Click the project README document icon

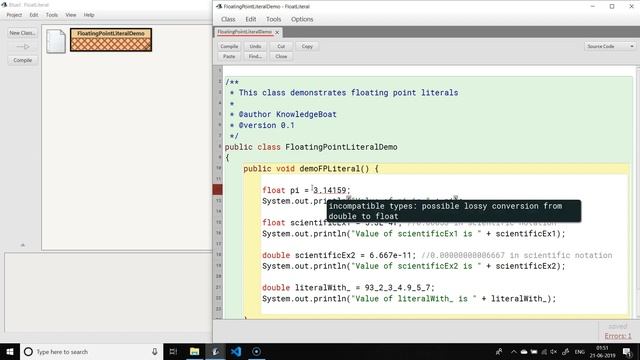(x=56, y=41)
